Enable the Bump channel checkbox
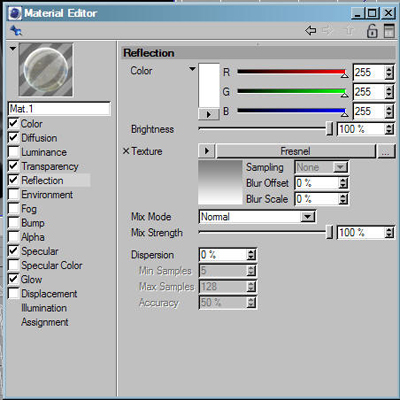Screen dimensions: 400x400 pos(13,222)
